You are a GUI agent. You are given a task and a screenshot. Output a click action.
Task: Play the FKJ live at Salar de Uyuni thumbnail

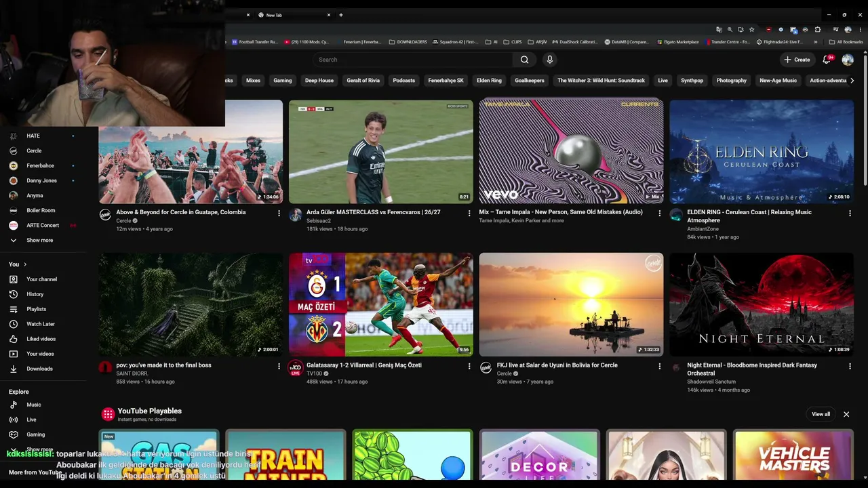point(572,304)
